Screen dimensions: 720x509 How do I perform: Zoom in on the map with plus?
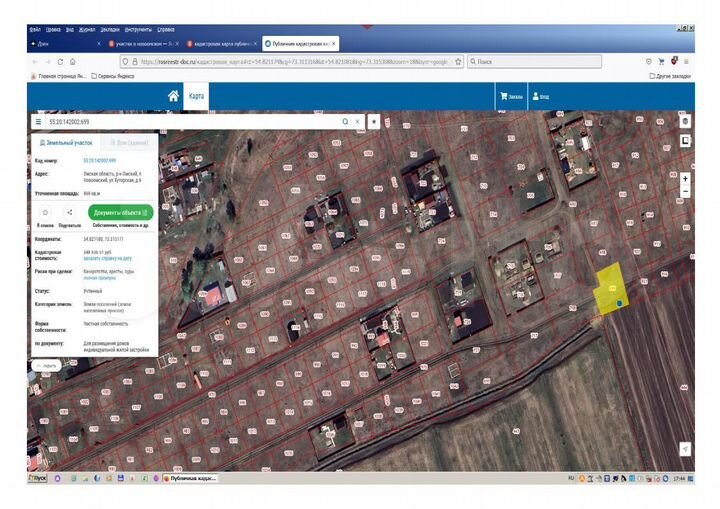[x=685, y=180]
